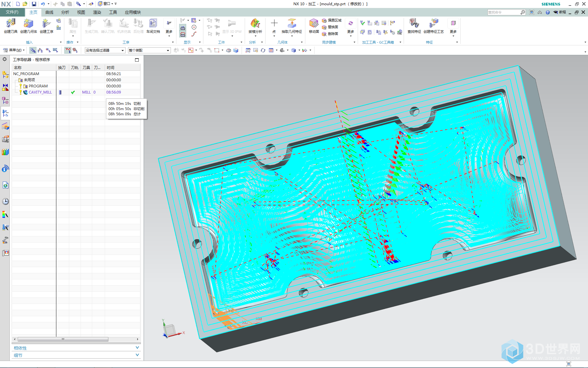The height and width of the screenshot is (368, 588).
Task: Click the 教程 tutorial link
Action: pyautogui.click(x=560, y=12)
